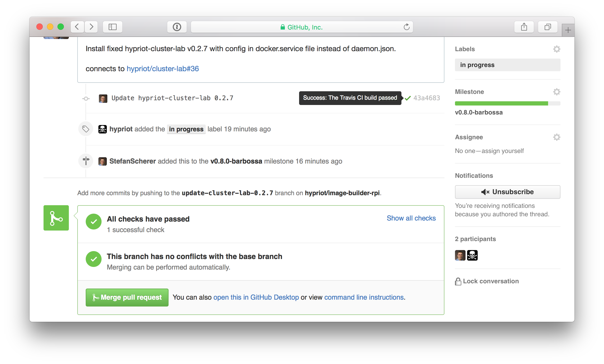604x364 pixels.
Task: Click StefanScherer's participant avatar
Action: [460, 255]
